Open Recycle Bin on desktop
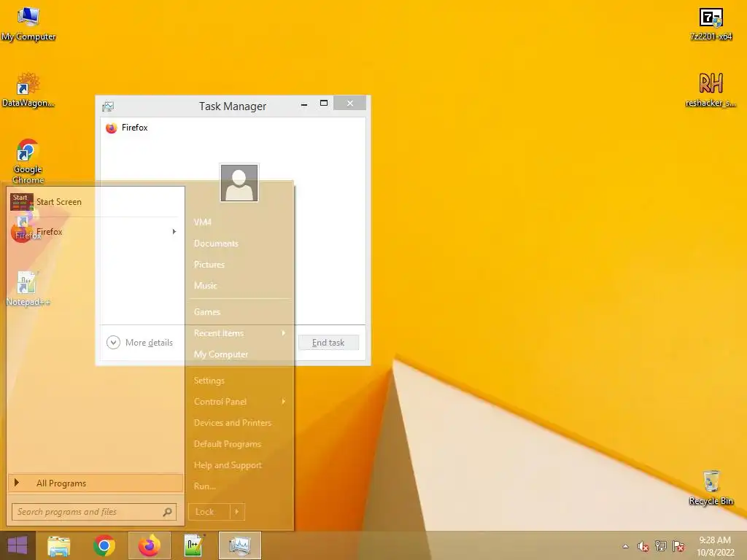747x560 pixels. 711,487
